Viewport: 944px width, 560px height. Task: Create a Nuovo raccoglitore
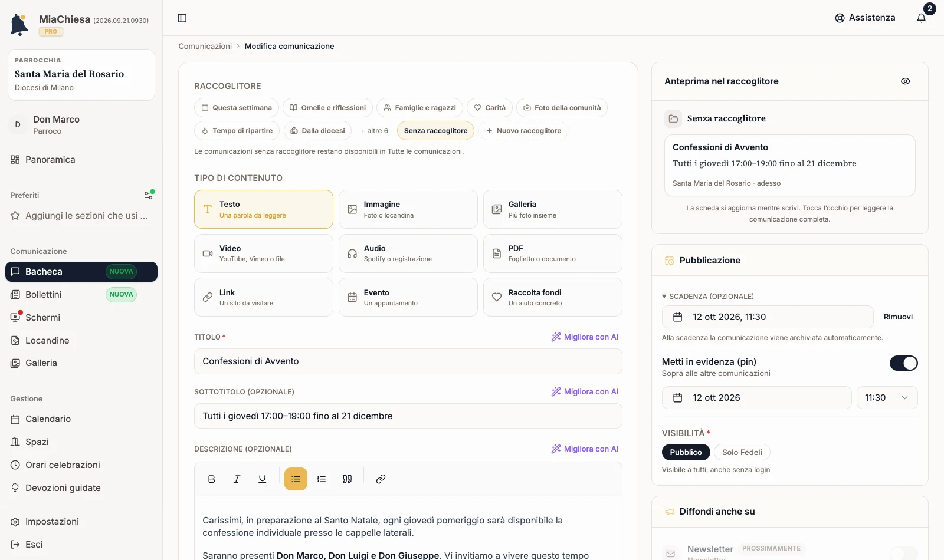click(x=523, y=131)
